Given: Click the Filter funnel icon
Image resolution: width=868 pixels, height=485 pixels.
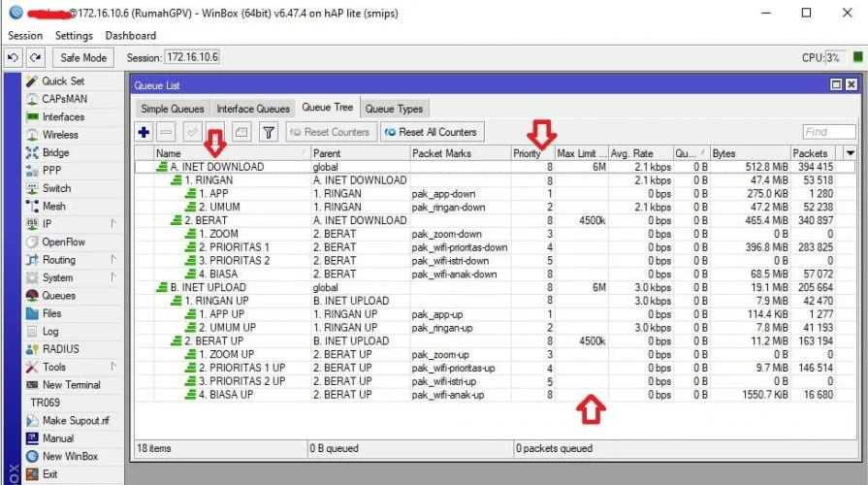Looking at the screenshot, I should click(270, 132).
